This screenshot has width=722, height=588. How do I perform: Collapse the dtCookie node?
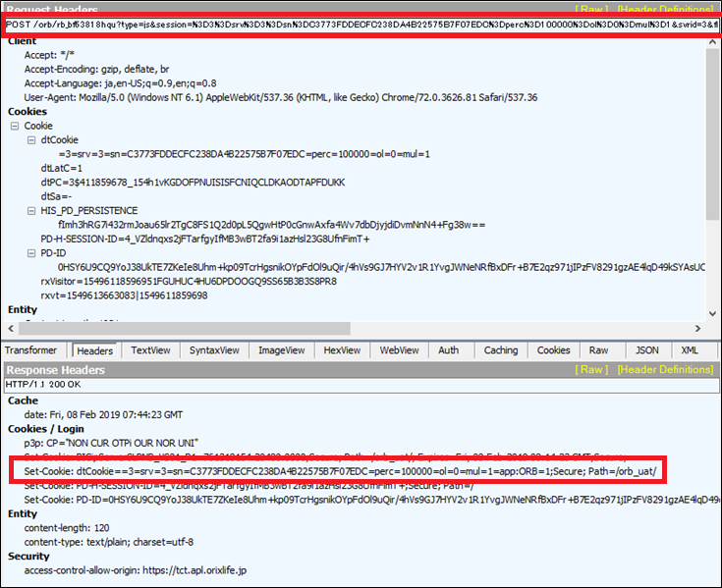[31, 140]
